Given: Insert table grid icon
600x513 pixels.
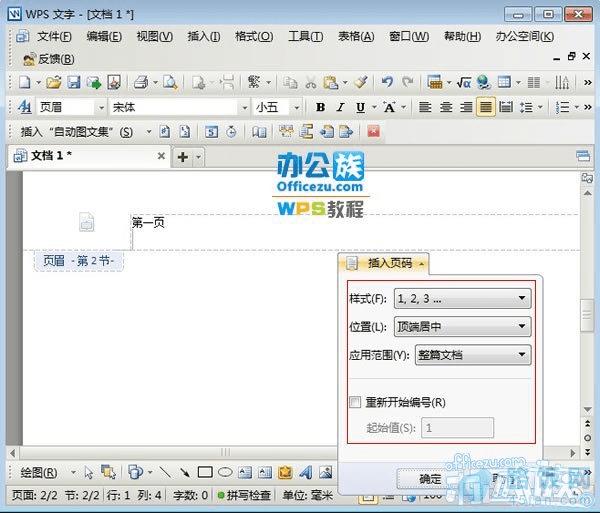Looking at the screenshot, I should pos(504,82).
